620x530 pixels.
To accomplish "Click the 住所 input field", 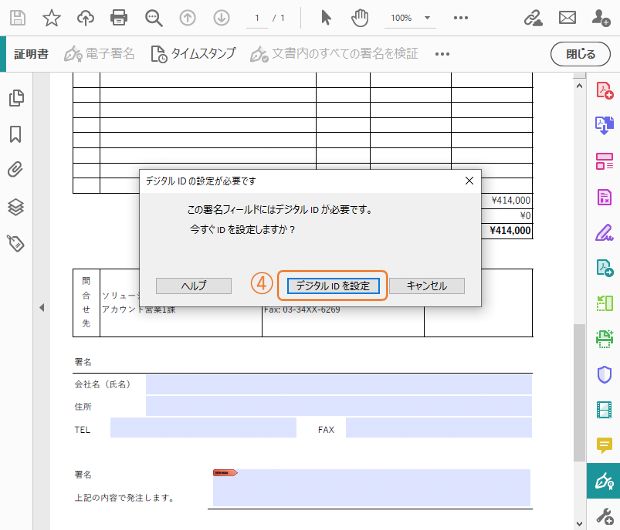I will click(339, 406).
